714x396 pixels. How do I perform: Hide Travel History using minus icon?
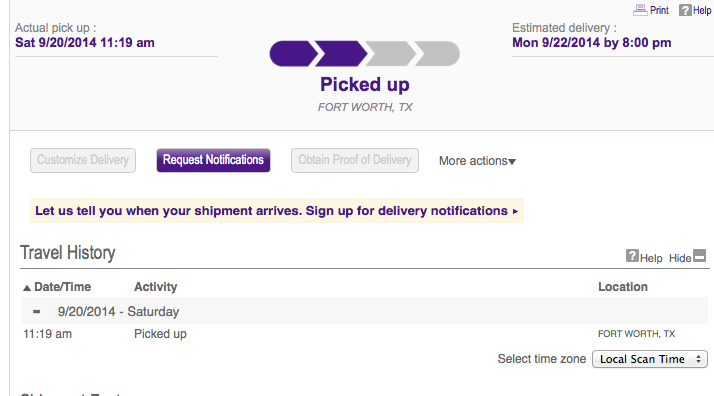(699, 256)
